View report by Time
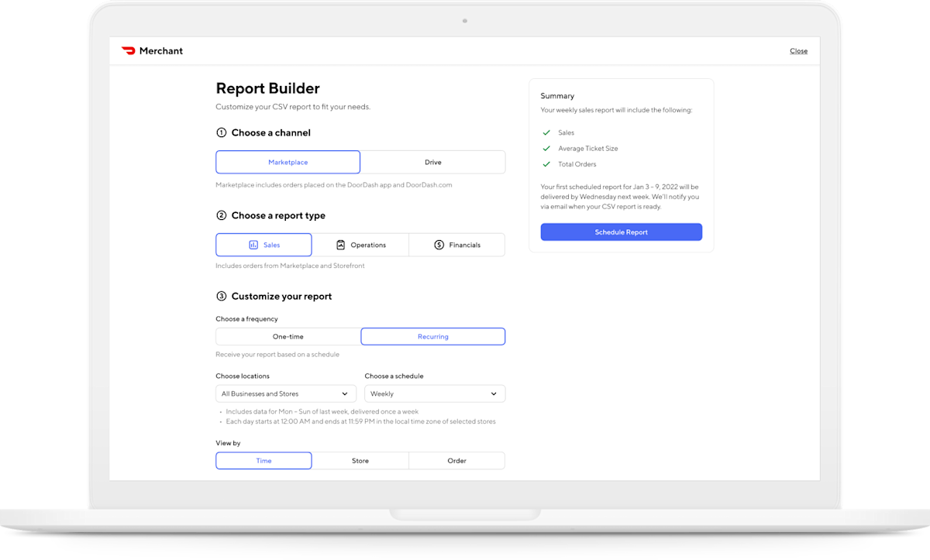This screenshot has width=930, height=560. pos(263,461)
